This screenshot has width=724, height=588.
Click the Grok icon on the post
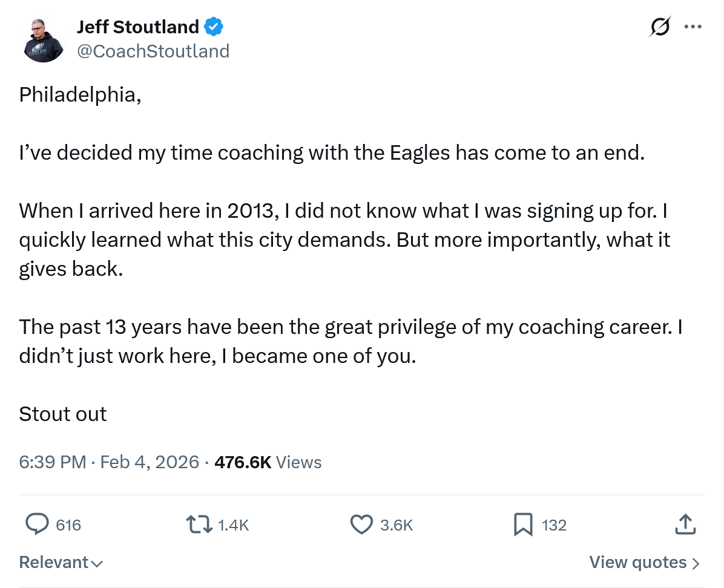[659, 27]
